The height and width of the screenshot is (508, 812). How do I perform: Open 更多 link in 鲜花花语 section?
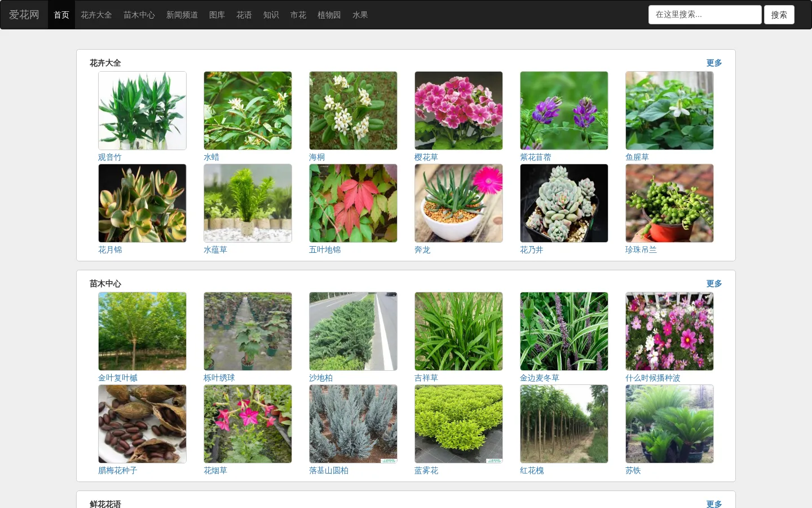point(714,503)
